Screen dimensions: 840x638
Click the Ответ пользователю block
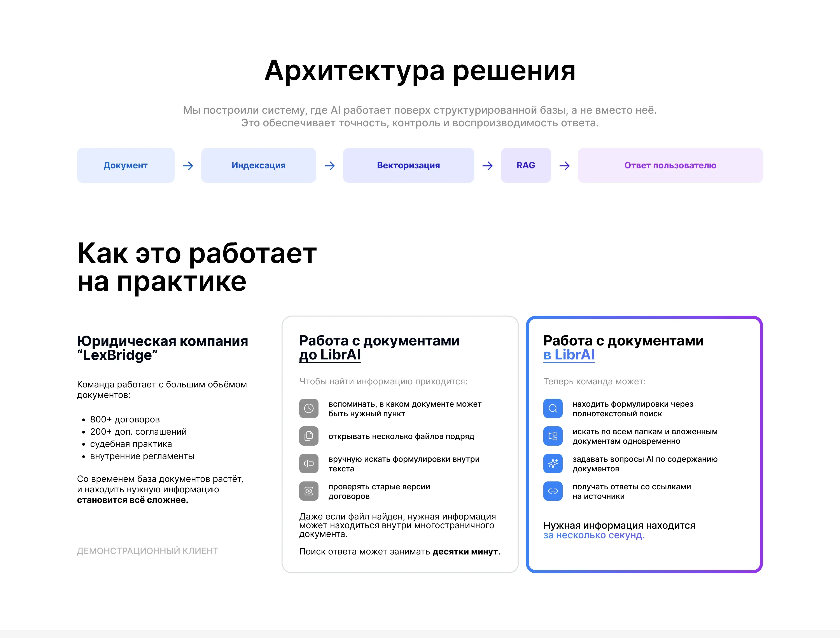(x=670, y=165)
